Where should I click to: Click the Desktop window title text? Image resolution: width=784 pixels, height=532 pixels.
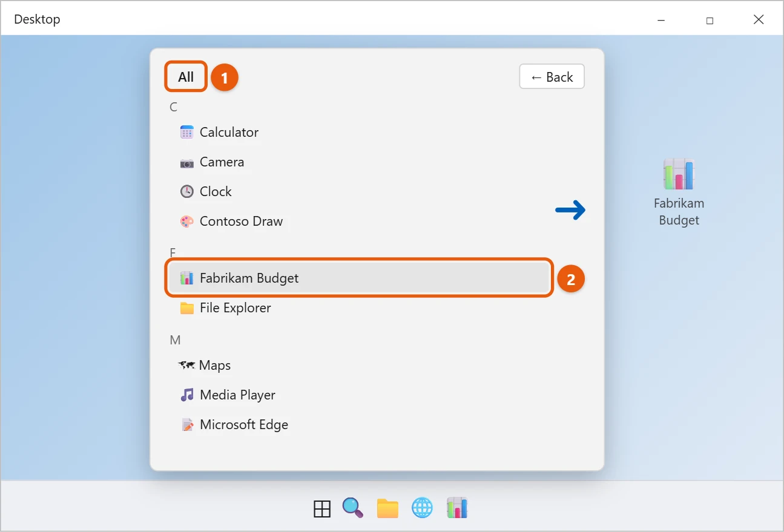click(37, 19)
